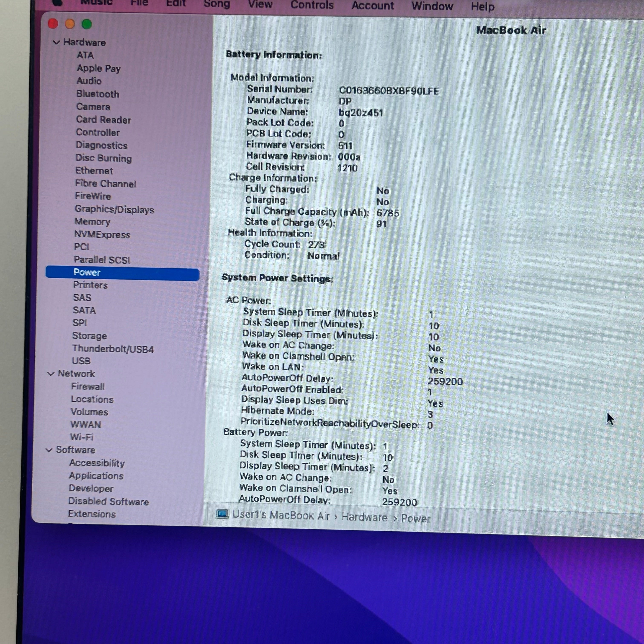Select Parallel SCSI in the sidebar

(x=102, y=260)
